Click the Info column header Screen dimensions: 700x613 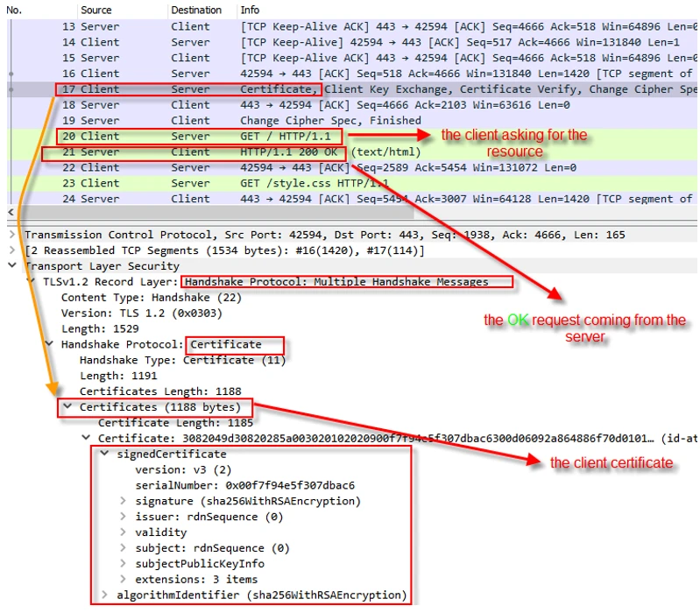(x=251, y=11)
